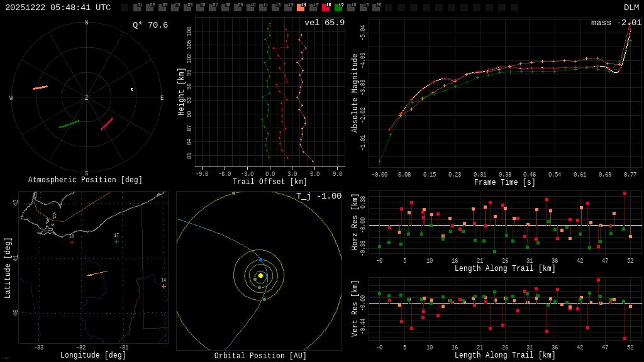Click the vel 65.9 value
This screenshot has height=362, width=644.
click(325, 23)
